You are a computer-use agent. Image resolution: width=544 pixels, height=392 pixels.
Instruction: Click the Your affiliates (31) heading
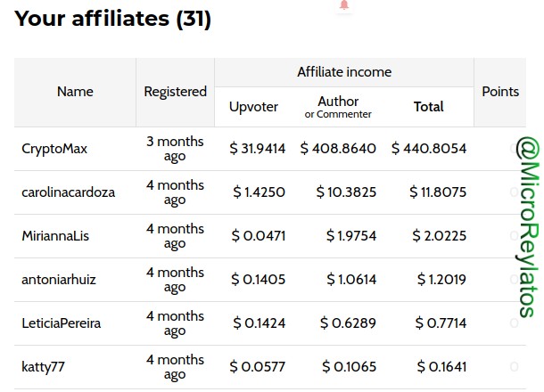click(x=112, y=19)
